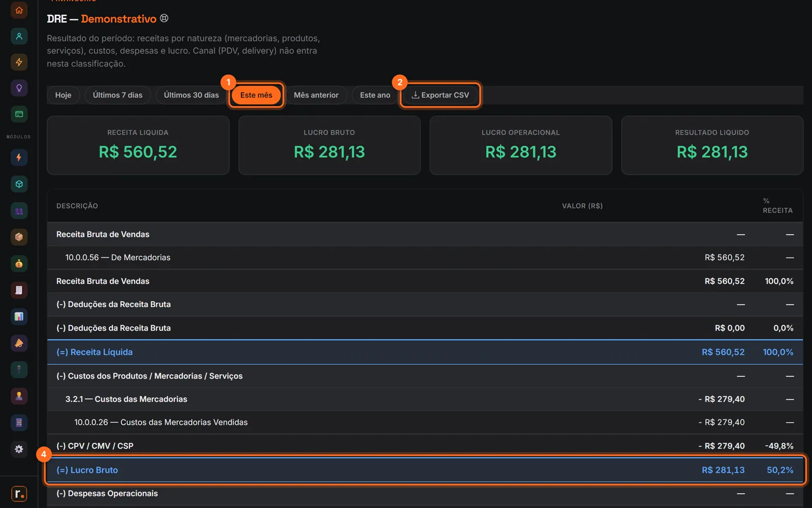The image size is (812, 508).
Task: Open the calculator keypad module icon
Action: pos(19,423)
